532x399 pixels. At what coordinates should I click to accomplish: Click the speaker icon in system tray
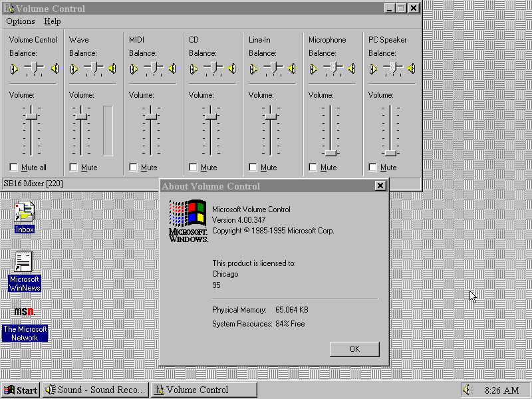point(467,390)
